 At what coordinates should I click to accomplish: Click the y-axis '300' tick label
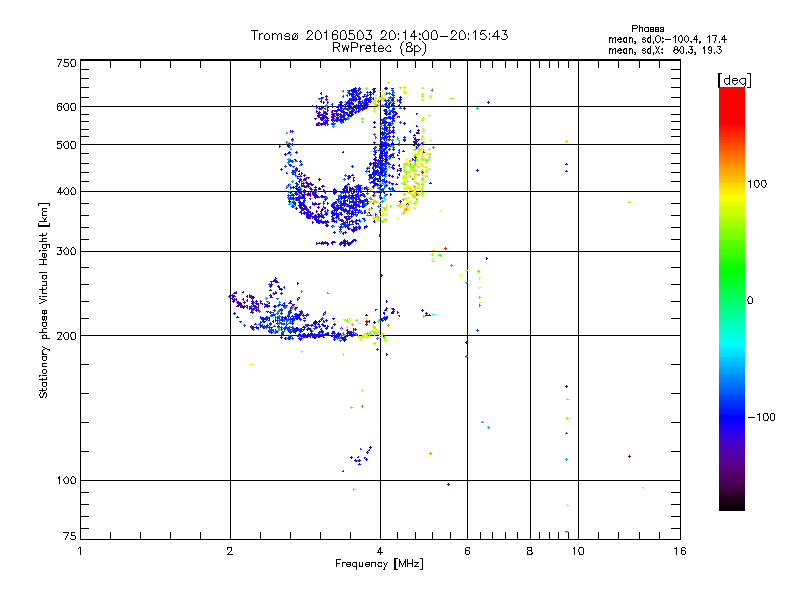pos(66,252)
